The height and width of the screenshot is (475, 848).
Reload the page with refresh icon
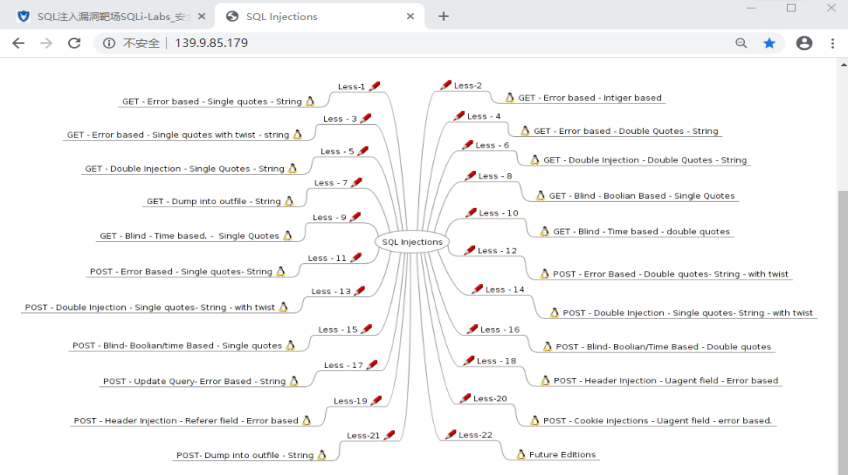pyautogui.click(x=74, y=43)
